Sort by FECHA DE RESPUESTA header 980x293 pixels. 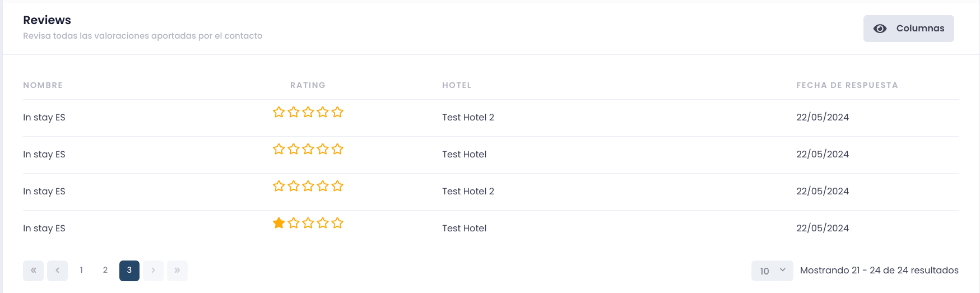tap(847, 85)
